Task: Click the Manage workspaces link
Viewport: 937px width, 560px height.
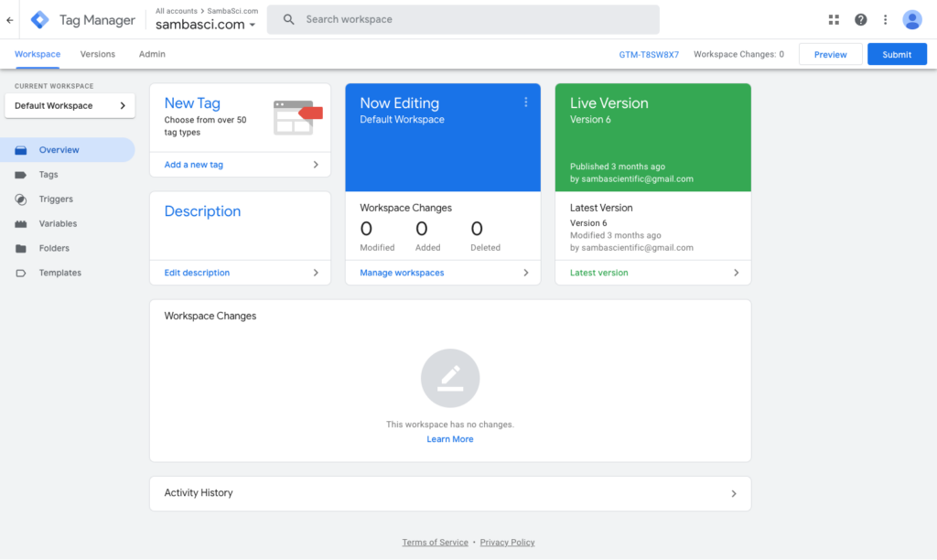Action: (402, 273)
